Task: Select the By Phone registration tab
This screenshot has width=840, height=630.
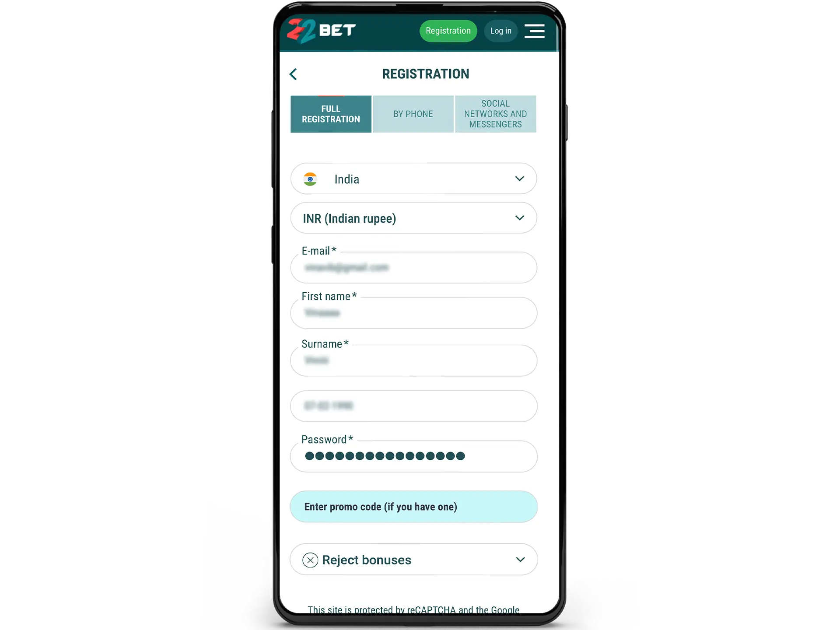Action: click(x=413, y=114)
